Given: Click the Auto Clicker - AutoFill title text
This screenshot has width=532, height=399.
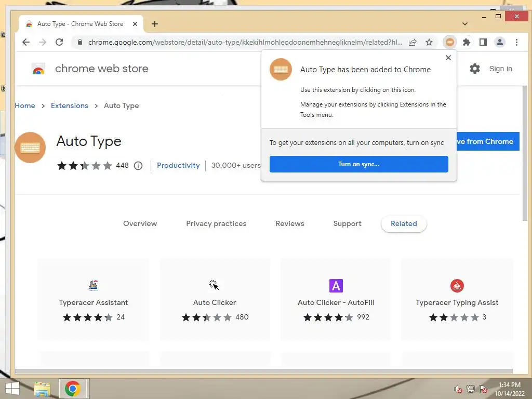Looking at the screenshot, I should 336,302.
